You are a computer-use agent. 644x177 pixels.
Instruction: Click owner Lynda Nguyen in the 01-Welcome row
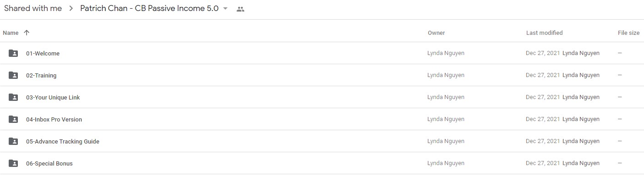coord(446,53)
